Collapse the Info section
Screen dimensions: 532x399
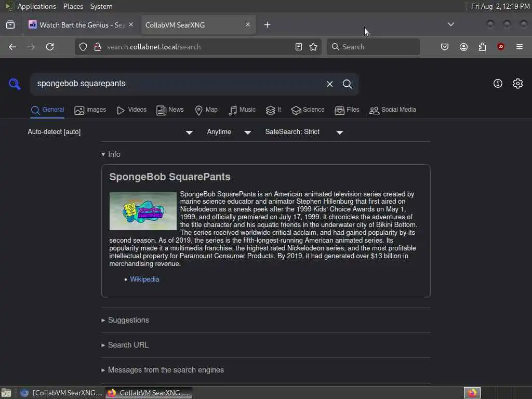click(x=111, y=154)
